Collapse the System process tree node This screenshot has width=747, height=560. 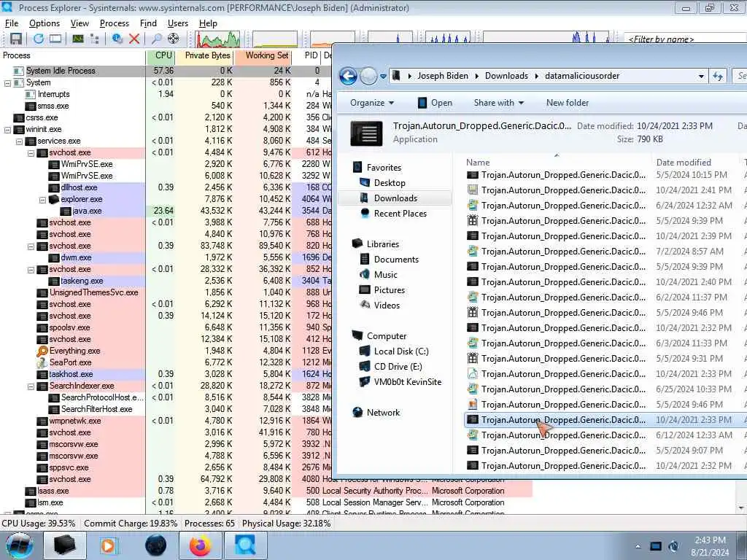tap(7, 83)
